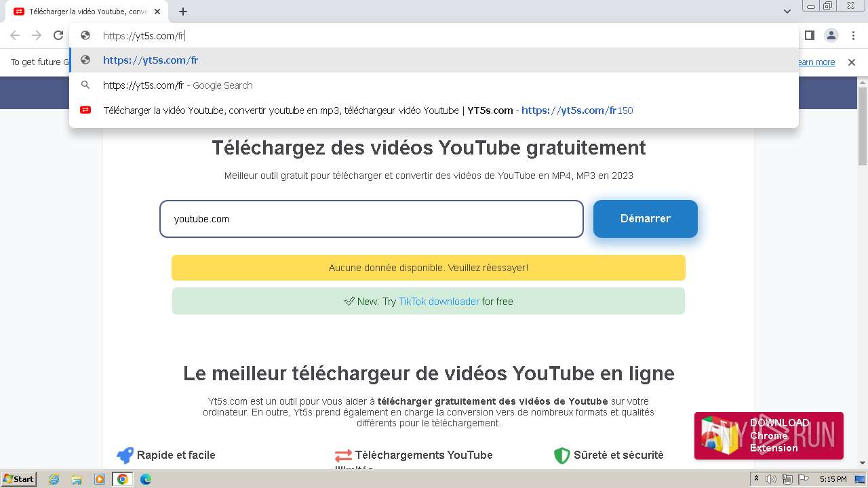Go back using the browser back arrow
This screenshot has height=488, width=868.
[x=15, y=35]
